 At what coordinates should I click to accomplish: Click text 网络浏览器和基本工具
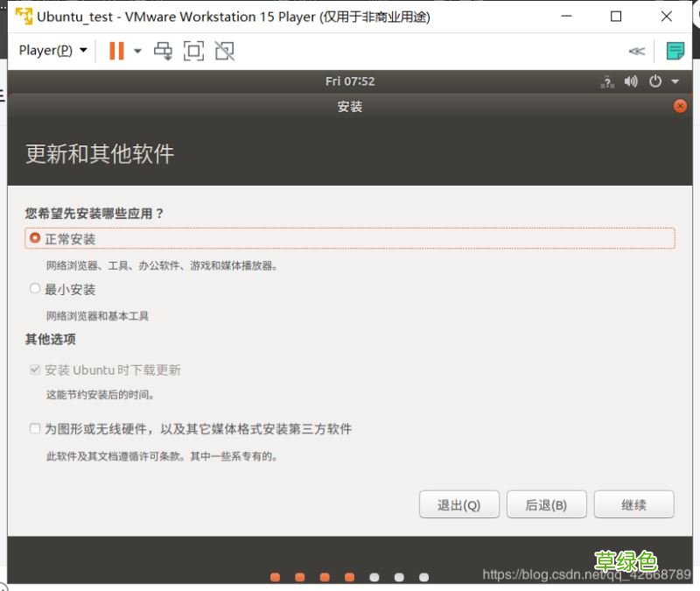(x=97, y=316)
